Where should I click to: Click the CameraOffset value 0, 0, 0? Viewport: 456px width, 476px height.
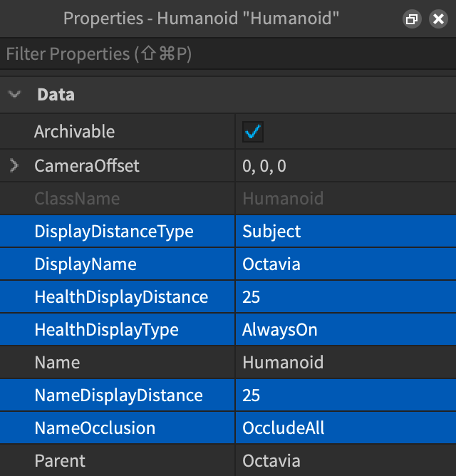point(345,166)
